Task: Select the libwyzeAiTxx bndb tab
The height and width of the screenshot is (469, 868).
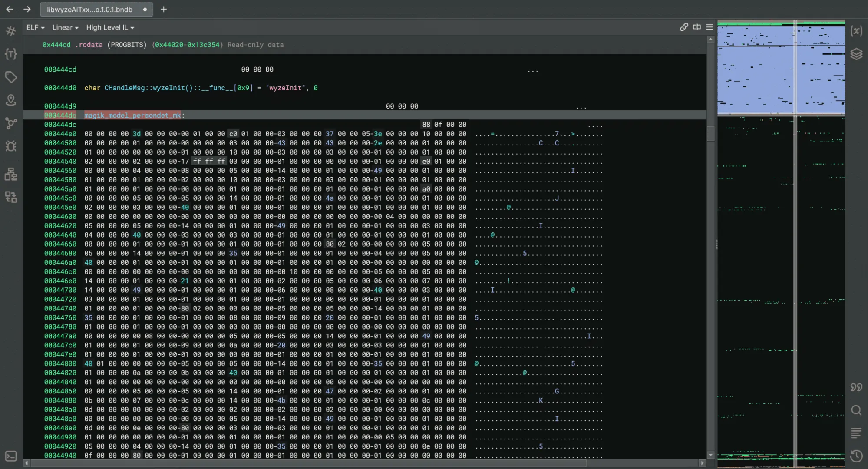Action: click(90, 9)
